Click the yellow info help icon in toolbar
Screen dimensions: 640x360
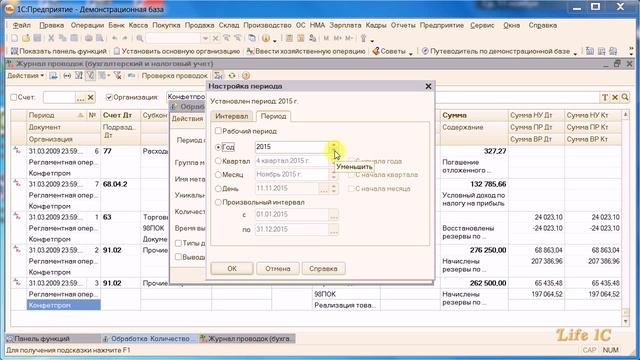[x=266, y=38]
